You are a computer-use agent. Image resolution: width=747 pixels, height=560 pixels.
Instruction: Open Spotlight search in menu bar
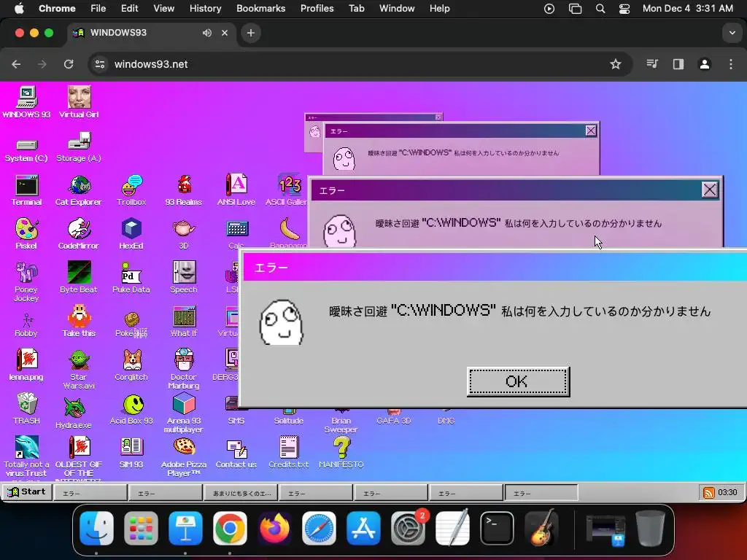coord(600,9)
